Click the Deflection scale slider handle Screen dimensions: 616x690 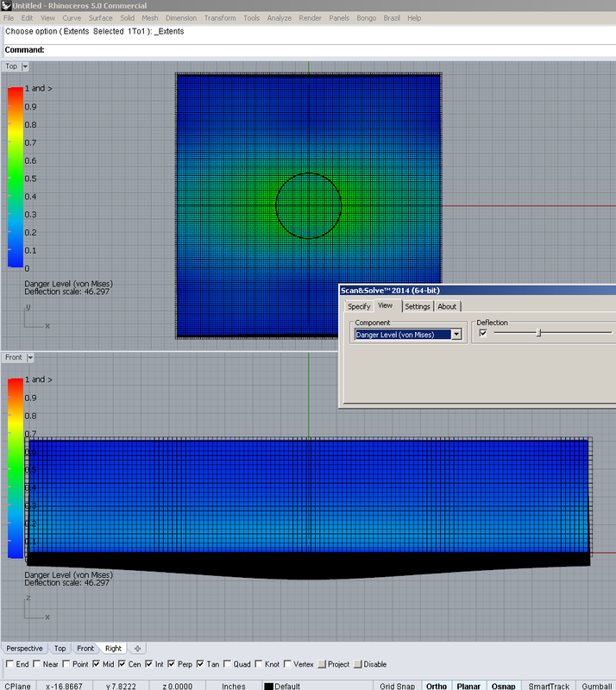[x=538, y=333]
